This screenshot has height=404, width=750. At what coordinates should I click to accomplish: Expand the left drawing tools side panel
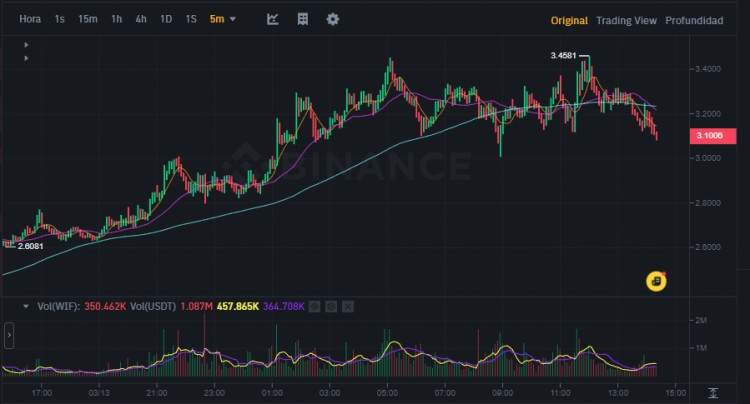point(9,335)
